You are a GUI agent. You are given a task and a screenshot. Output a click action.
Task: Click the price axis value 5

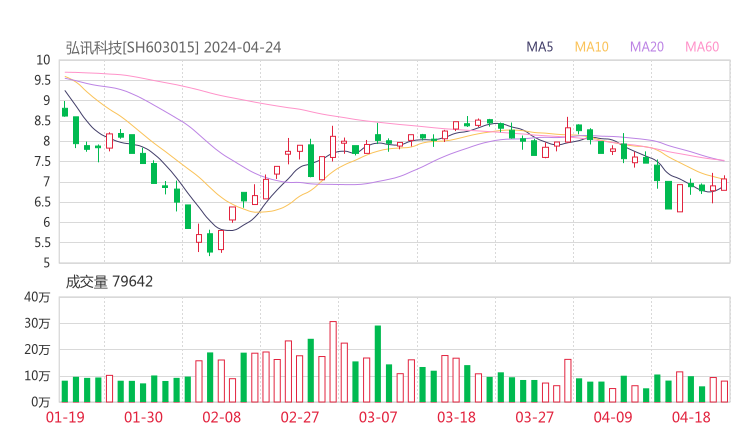point(46,263)
